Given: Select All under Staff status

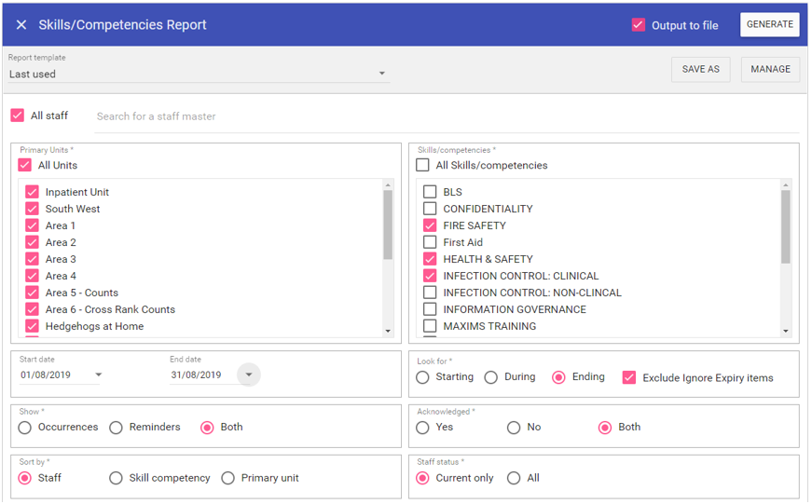Looking at the screenshot, I should coord(514,478).
